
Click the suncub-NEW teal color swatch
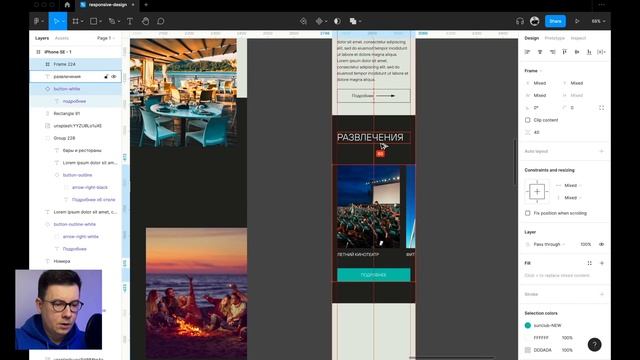point(527,325)
